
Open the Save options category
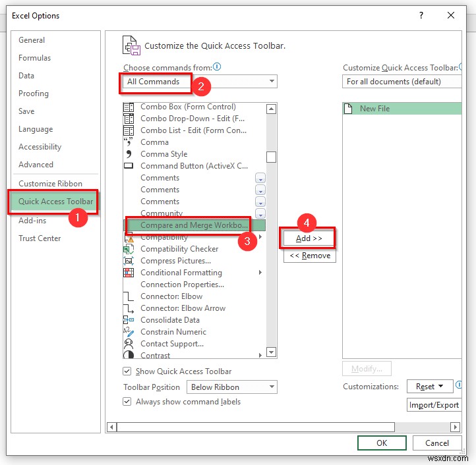pyautogui.click(x=26, y=111)
